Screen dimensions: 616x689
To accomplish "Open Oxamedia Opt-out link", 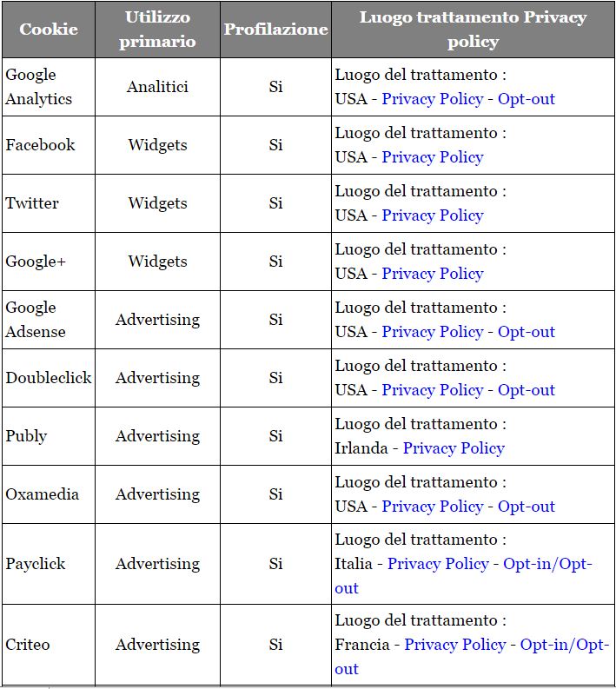I will click(x=526, y=507).
